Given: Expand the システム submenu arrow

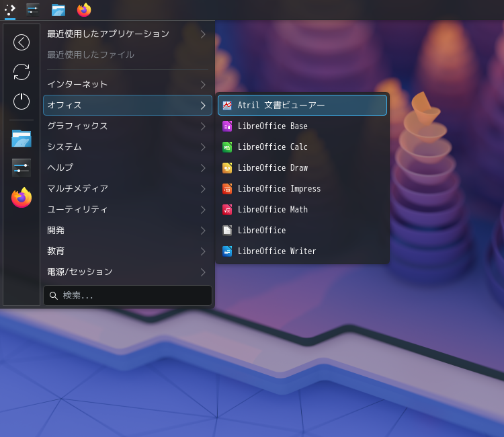Looking at the screenshot, I should coord(203,147).
